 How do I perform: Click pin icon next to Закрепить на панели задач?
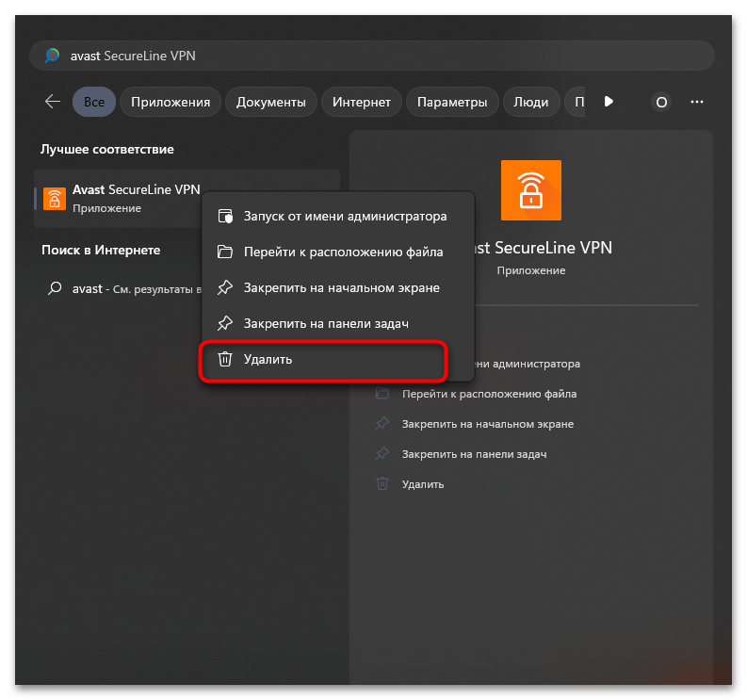tap(225, 323)
